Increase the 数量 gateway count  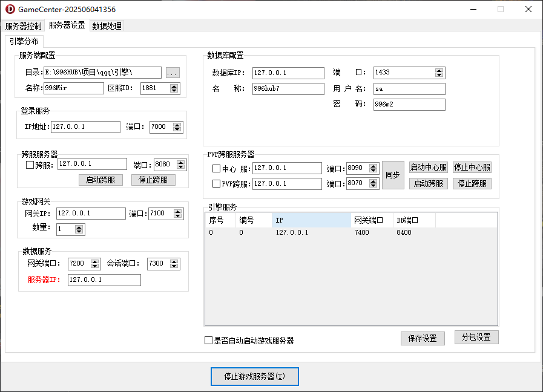(79, 227)
